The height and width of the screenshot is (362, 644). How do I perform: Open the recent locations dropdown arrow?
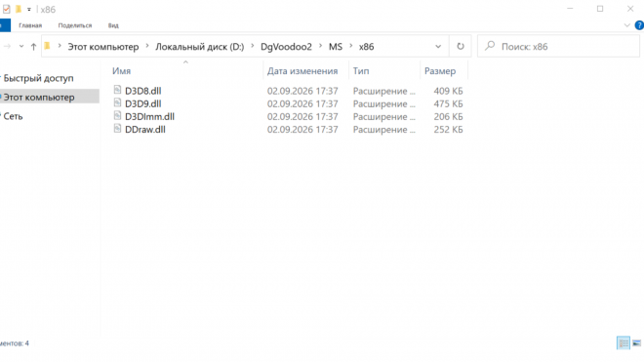[x=21, y=47]
